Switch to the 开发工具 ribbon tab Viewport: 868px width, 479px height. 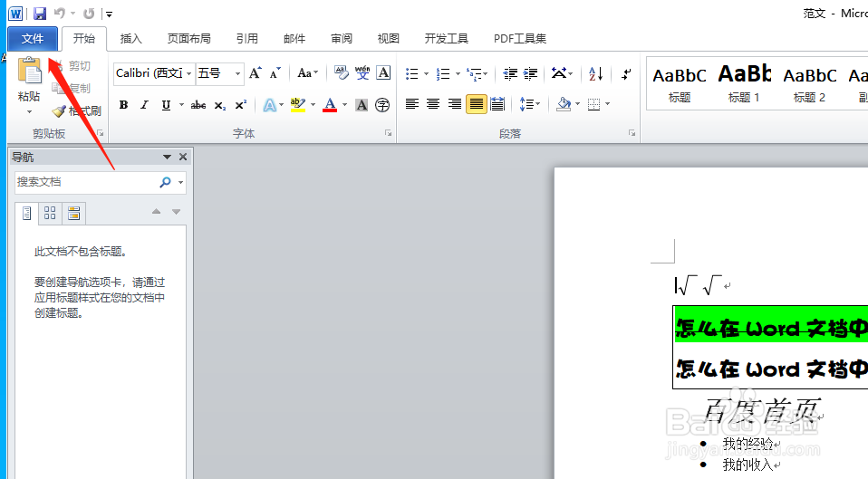(446, 39)
